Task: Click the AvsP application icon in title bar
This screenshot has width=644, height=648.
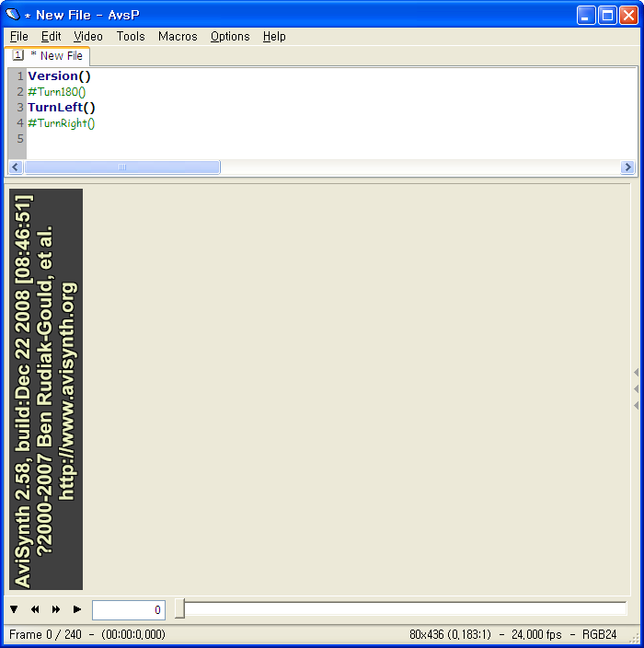Action: pyautogui.click(x=13, y=15)
